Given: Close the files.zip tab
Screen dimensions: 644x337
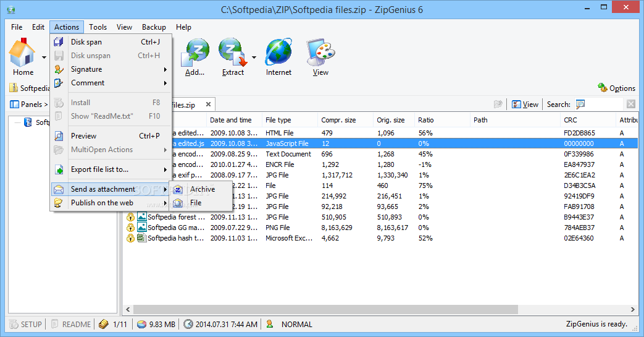Looking at the screenshot, I should pyautogui.click(x=208, y=105).
